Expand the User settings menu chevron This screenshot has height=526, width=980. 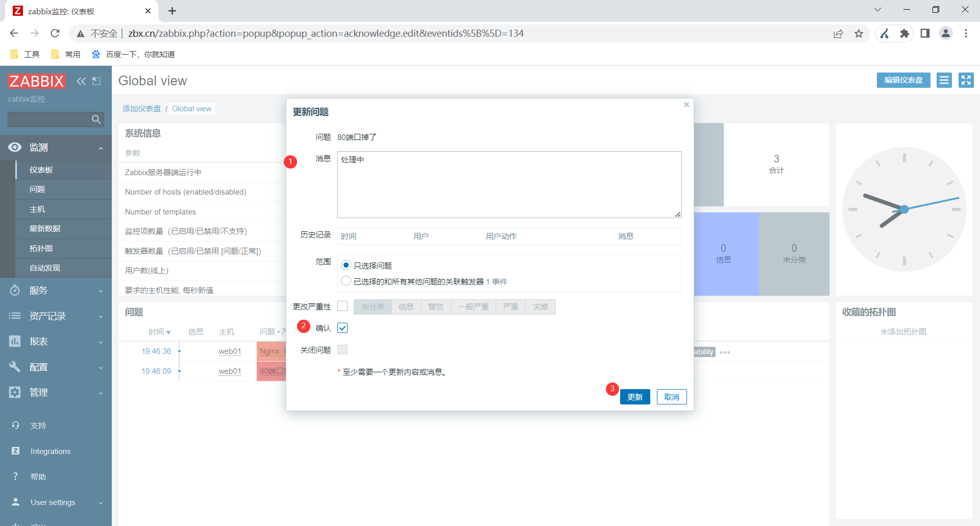tap(101, 503)
